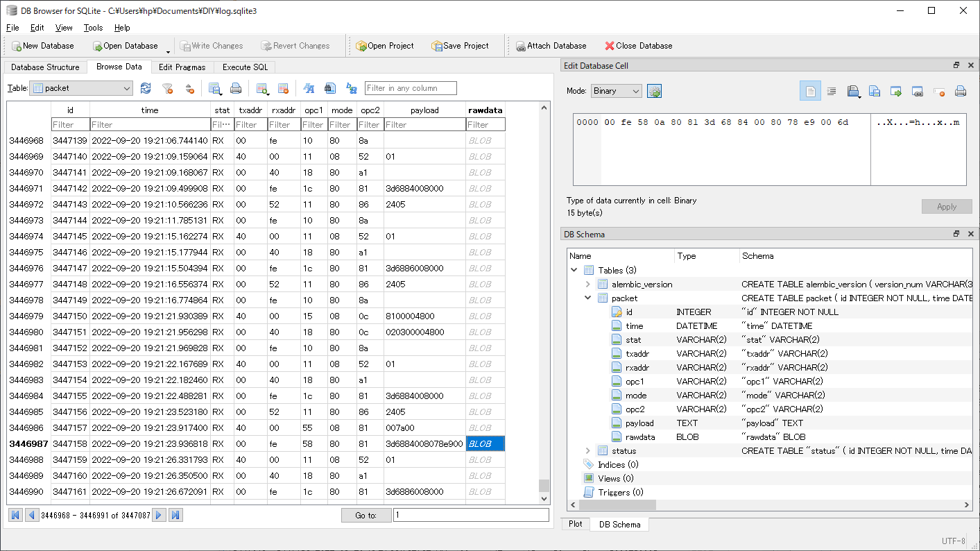Expand the alembic_version table node
The image size is (980, 551).
click(x=587, y=284)
